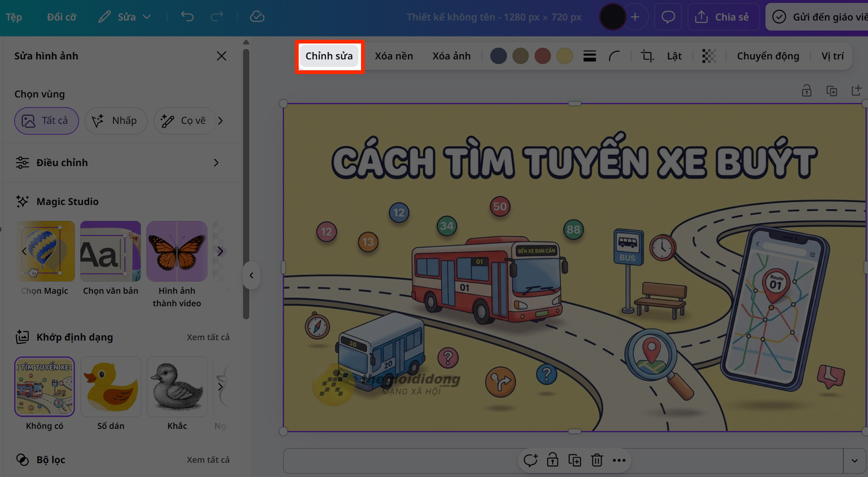Click the next arrow in Khớp định dạng carousel
Screen dimensions: 868x477
(x=221, y=387)
